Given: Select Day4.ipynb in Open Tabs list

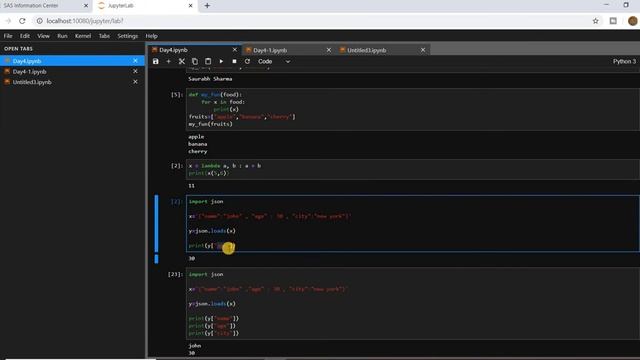Looking at the screenshot, I should pyautogui.click(x=72, y=61).
